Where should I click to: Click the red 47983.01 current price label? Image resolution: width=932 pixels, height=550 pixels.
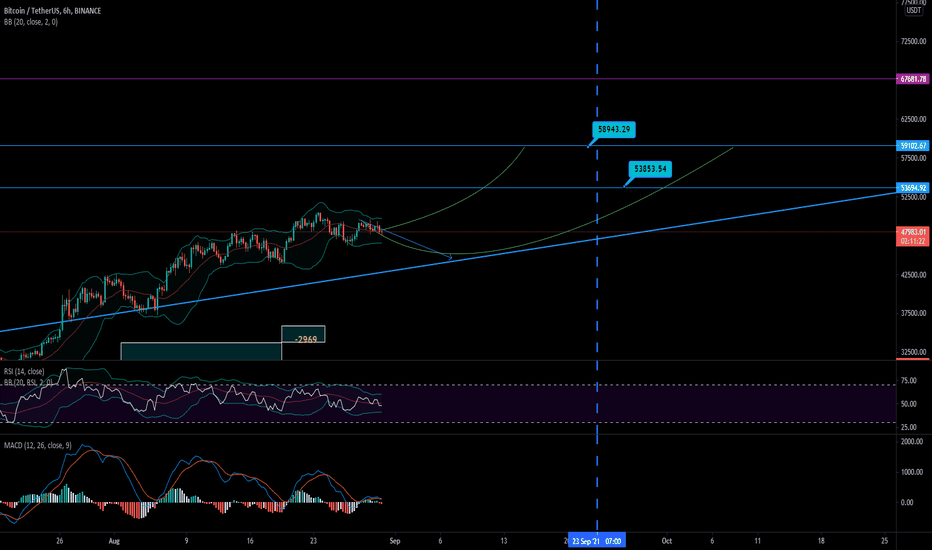pyautogui.click(x=913, y=232)
